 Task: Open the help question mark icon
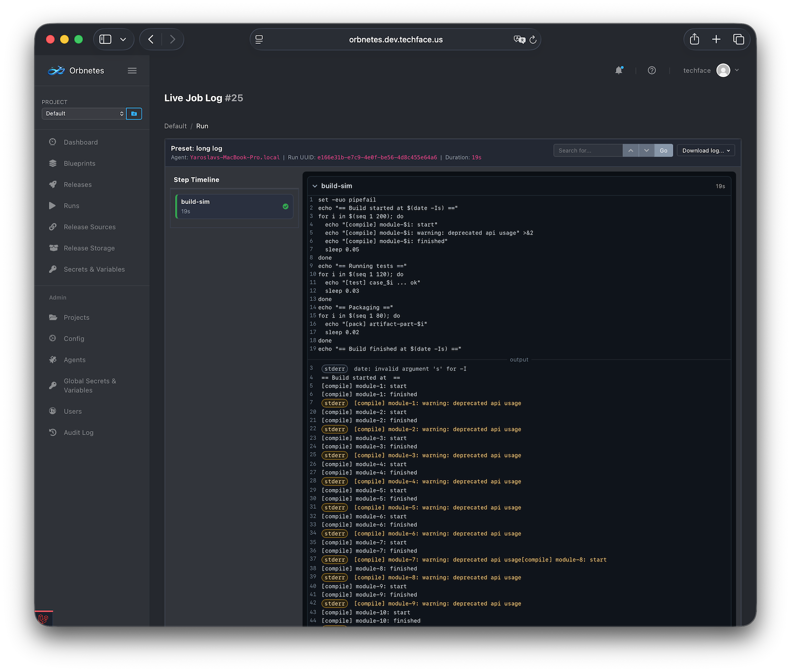coord(652,70)
